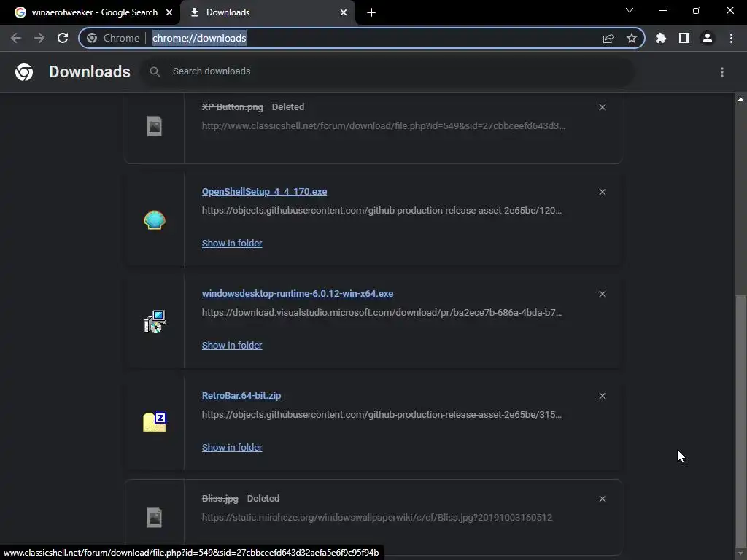Remove windowsdesktop-runtime entry from list
Image resolution: width=747 pixels, height=560 pixels.
click(602, 294)
